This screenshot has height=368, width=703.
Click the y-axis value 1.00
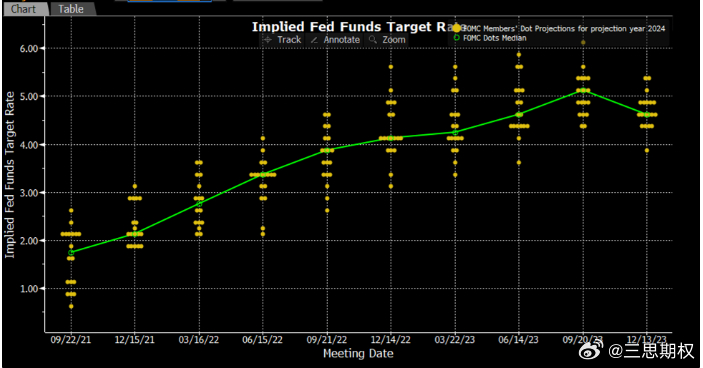click(x=29, y=289)
